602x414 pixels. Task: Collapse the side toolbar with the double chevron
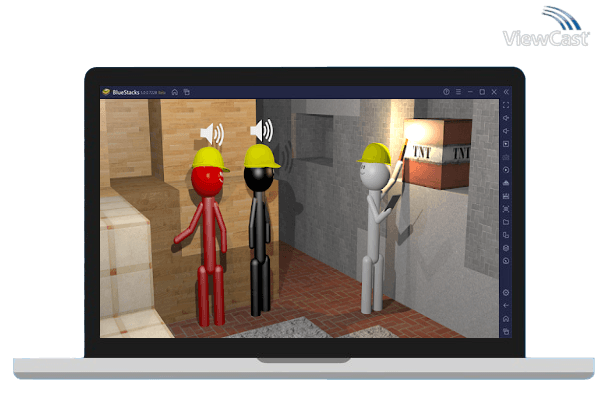pyautogui.click(x=506, y=92)
